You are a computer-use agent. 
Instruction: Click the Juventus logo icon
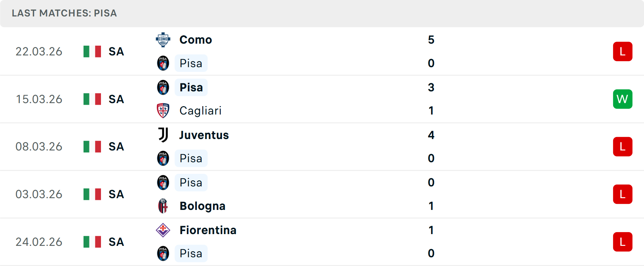click(x=163, y=135)
